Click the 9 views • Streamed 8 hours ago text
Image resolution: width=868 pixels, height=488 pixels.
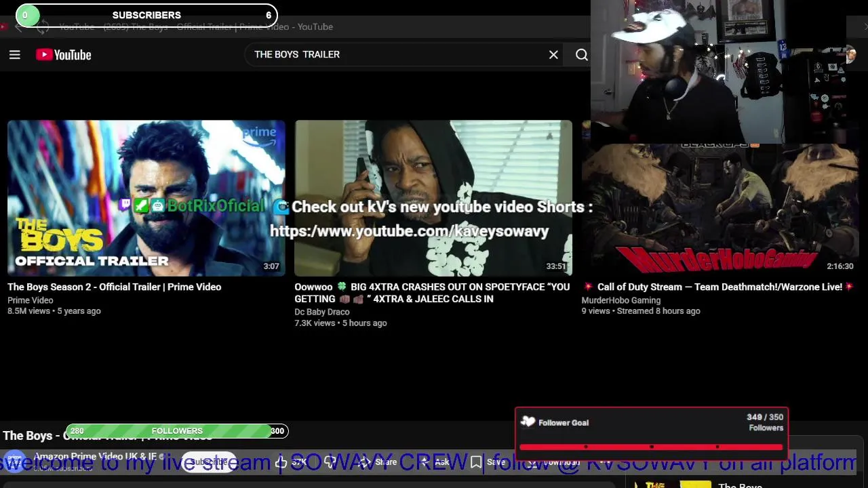coord(640,311)
